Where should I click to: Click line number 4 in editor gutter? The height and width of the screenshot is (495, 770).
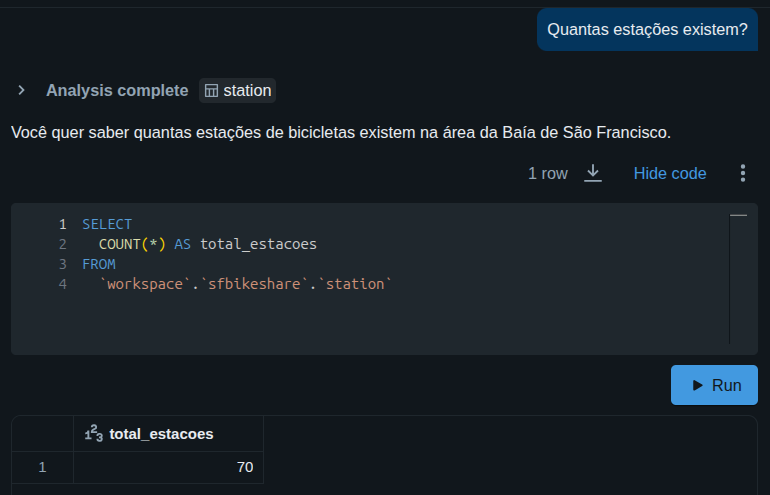coord(62,284)
